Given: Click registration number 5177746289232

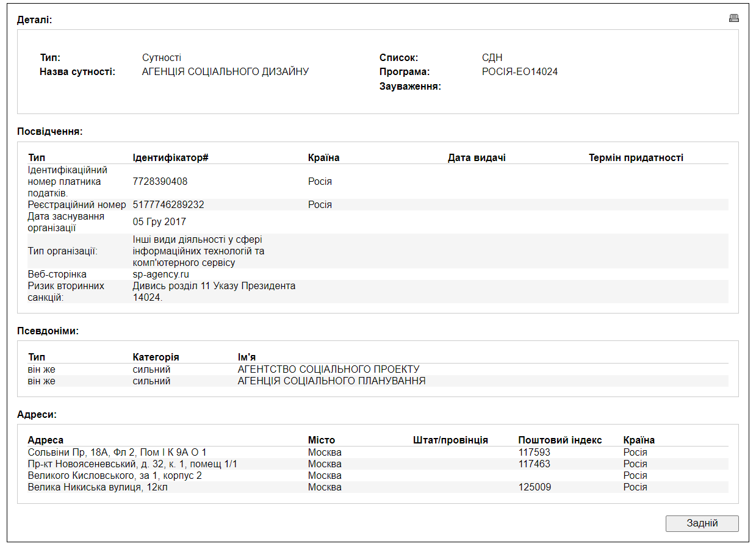Looking at the screenshot, I should pos(168,205).
